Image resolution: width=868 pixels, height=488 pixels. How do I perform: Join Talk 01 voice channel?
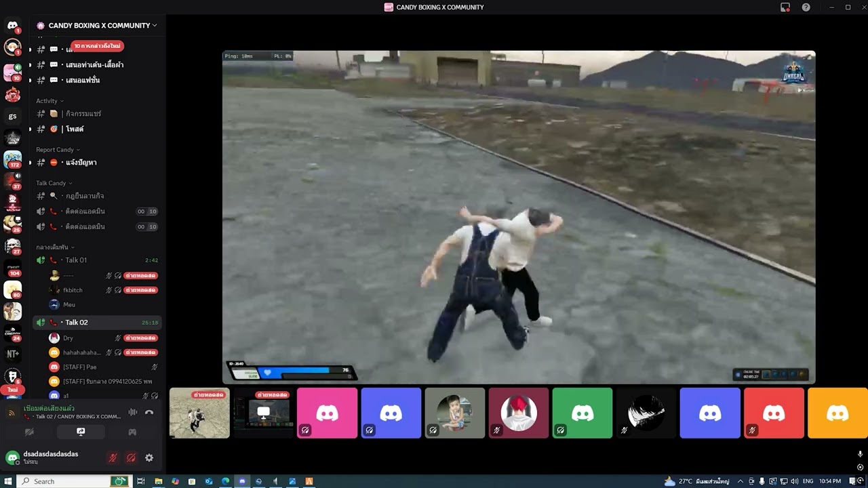pyautogui.click(x=97, y=260)
